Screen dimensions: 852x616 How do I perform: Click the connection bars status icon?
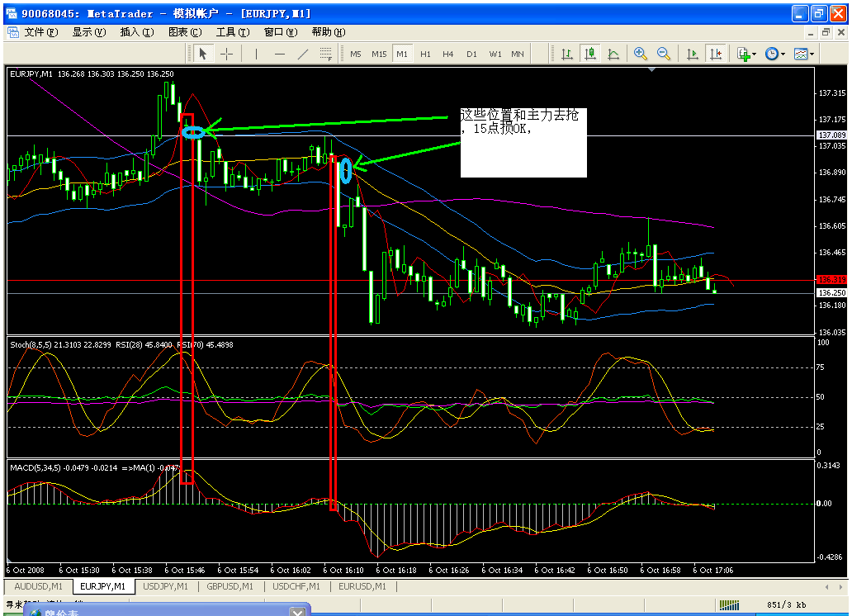coord(729,604)
